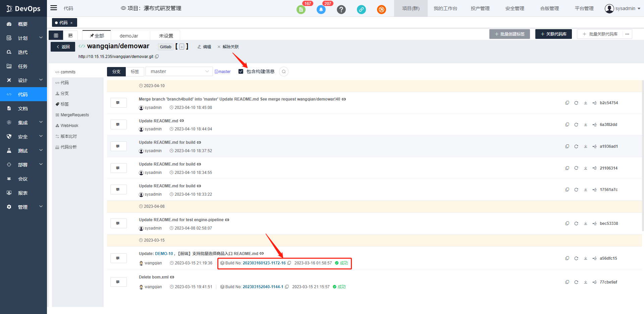Switch to the 标签 tab
Image resolution: width=644 pixels, height=314 pixels.
(x=135, y=72)
